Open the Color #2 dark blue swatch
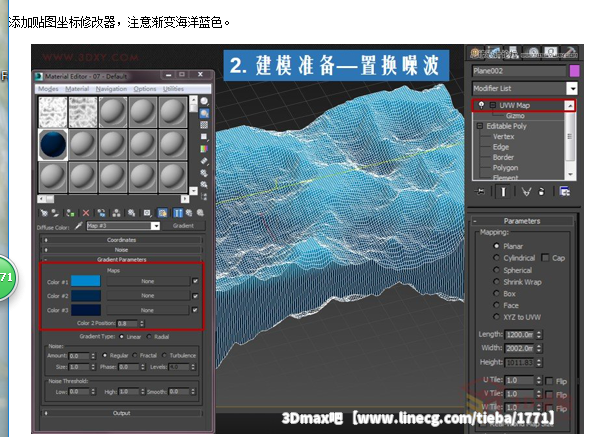Viewport: 594px width, 437px height. click(86, 295)
